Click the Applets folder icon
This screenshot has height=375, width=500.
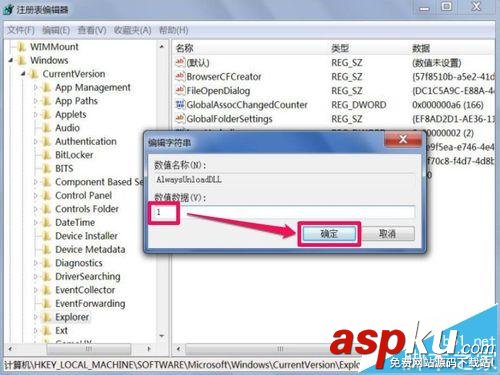pyautogui.click(x=47, y=115)
